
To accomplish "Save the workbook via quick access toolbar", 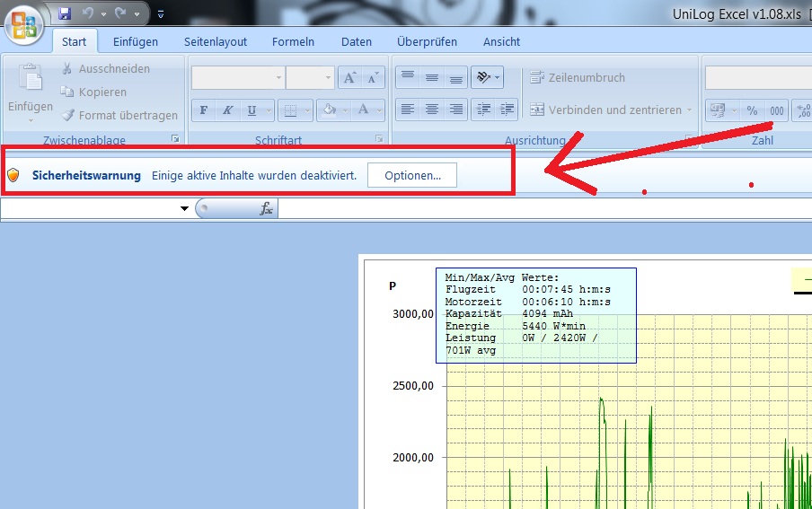I will [65, 13].
